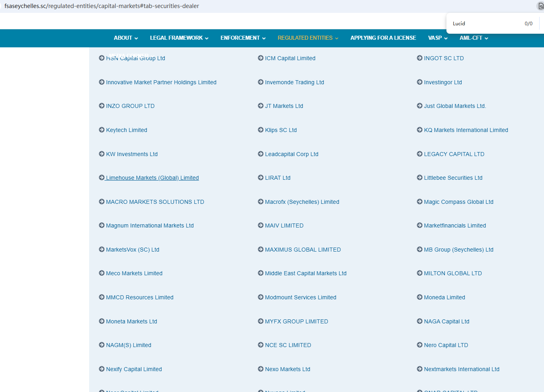Click arrow icon beside JT Markets Ltd
544x392 pixels.
[x=261, y=106]
